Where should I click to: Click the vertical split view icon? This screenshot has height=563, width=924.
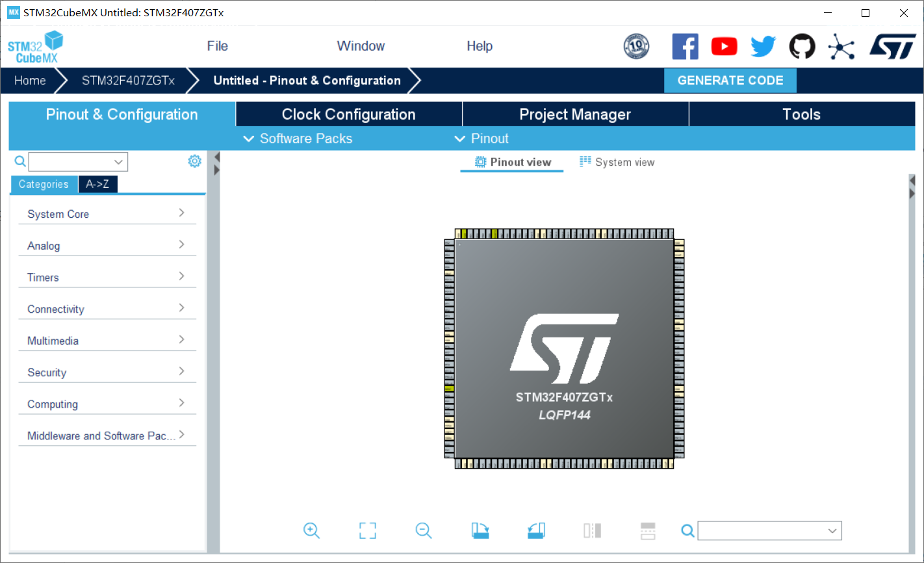click(x=592, y=530)
